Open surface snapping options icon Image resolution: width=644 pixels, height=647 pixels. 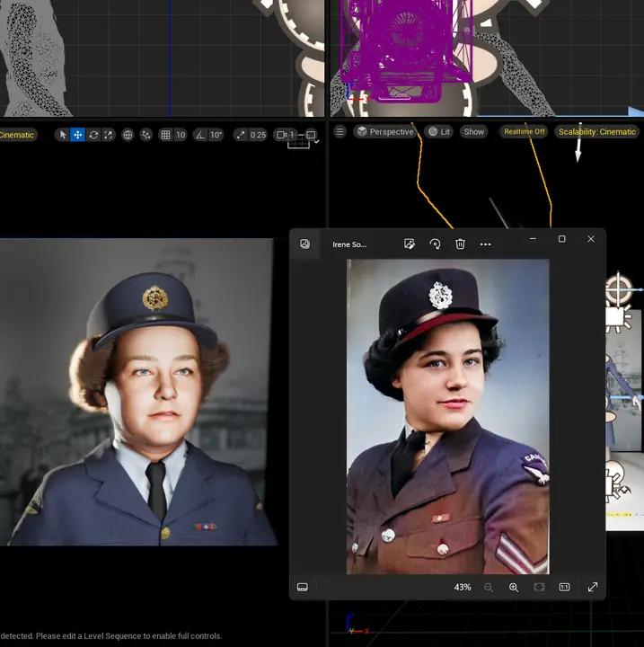coord(146,135)
